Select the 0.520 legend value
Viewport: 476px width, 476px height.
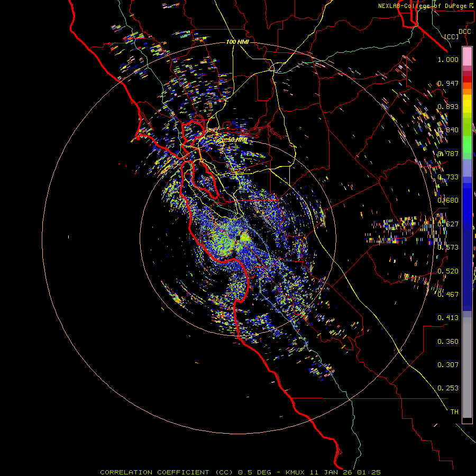coord(448,271)
